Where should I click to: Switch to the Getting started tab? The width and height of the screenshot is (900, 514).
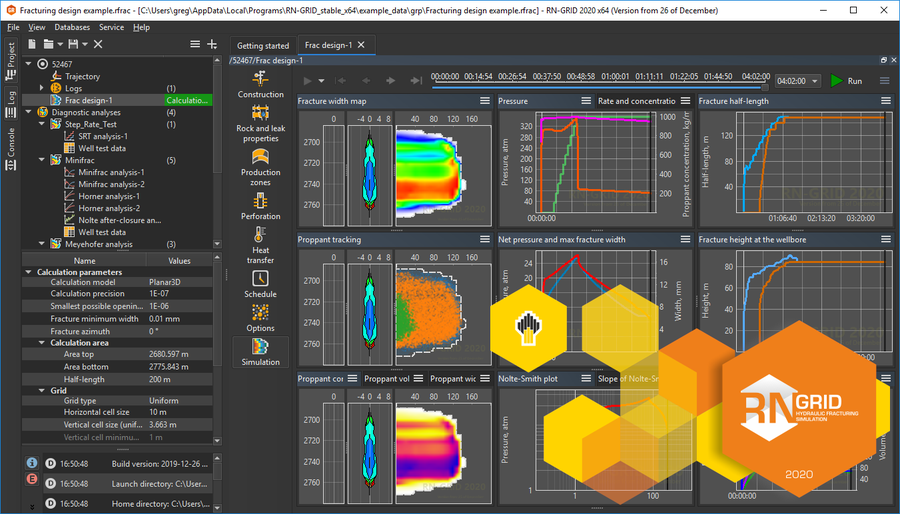[263, 46]
